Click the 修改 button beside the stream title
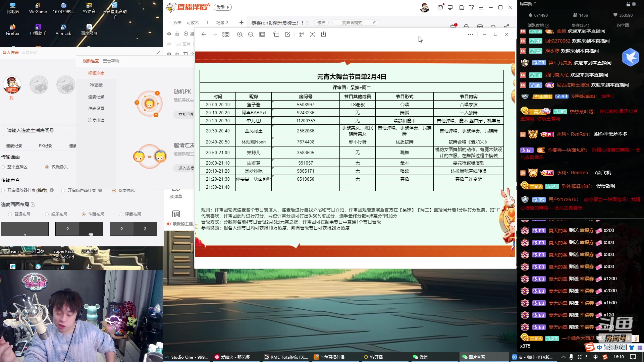This screenshot has height=362, width=644. pos(321,22)
